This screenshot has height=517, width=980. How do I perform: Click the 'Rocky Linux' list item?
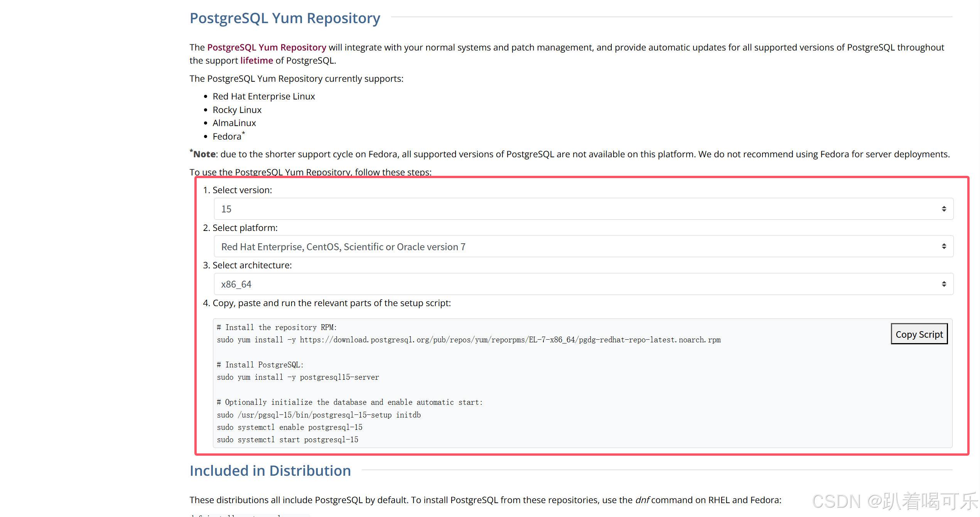(x=237, y=110)
